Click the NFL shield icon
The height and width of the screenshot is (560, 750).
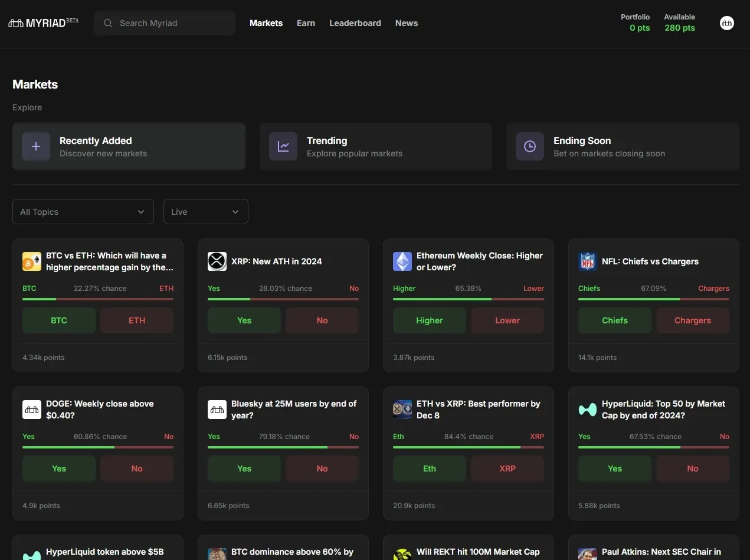click(x=588, y=261)
